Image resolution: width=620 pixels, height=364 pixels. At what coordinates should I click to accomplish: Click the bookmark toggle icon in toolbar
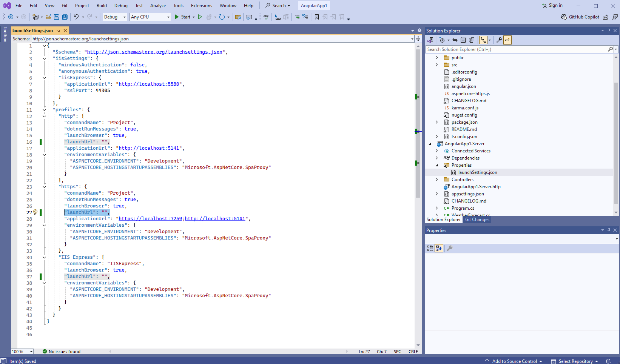tap(317, 17)
